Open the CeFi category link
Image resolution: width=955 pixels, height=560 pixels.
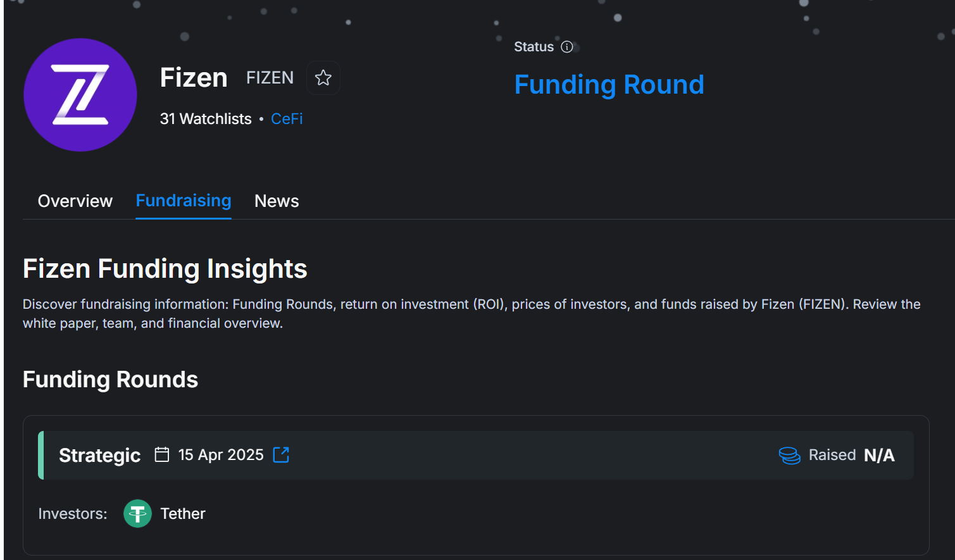point(287,119)
